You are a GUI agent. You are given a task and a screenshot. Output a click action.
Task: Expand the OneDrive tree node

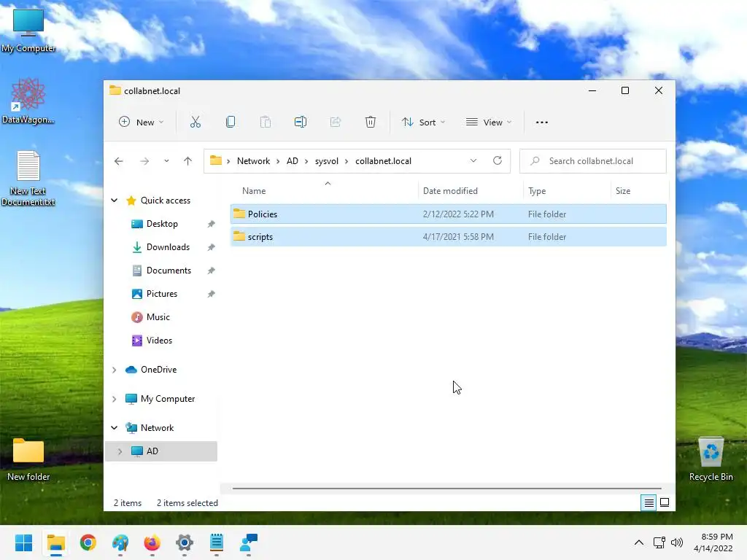(115, 370)
